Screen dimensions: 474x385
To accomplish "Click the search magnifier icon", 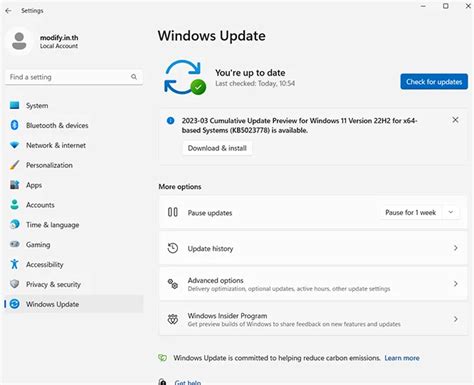I will (134, 77).
